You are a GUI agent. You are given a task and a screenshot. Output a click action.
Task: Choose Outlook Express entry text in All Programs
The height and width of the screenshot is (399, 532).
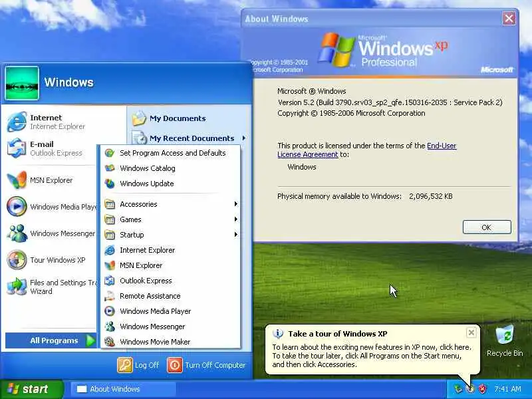[x=146, y=281]
